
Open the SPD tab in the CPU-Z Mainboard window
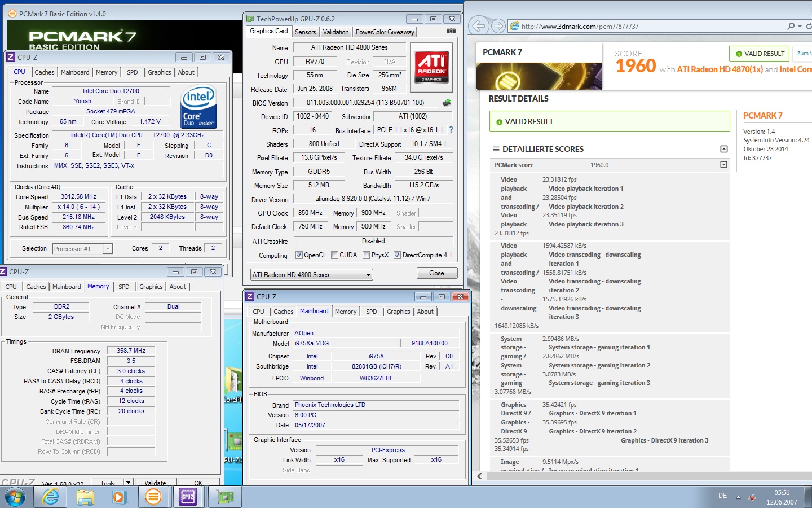[371, 312]
